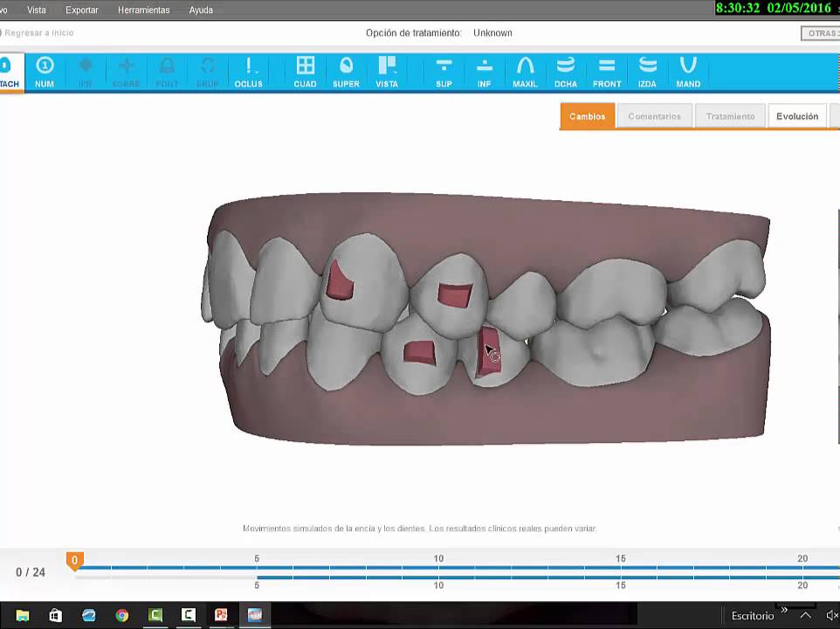The height and width of the screenshot is (629, 840).
Task: Toggle tooth numbering with NUM
Action: (45, 73)
